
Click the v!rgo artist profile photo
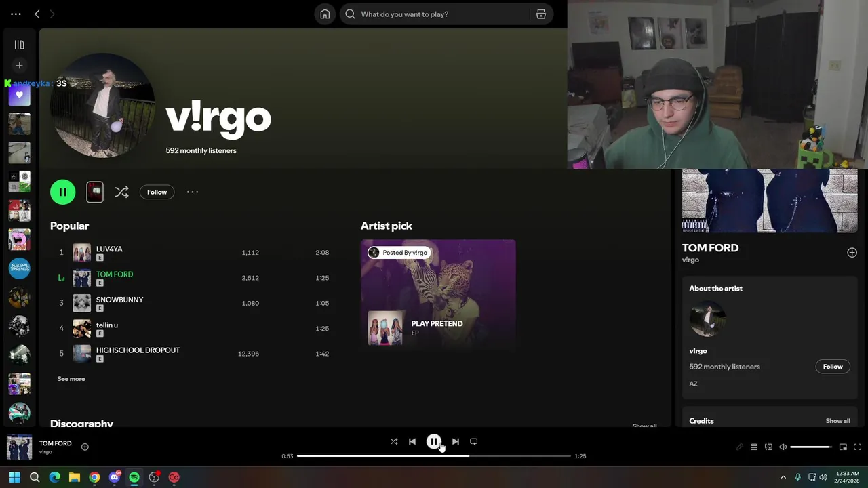(x=102, y=106)
